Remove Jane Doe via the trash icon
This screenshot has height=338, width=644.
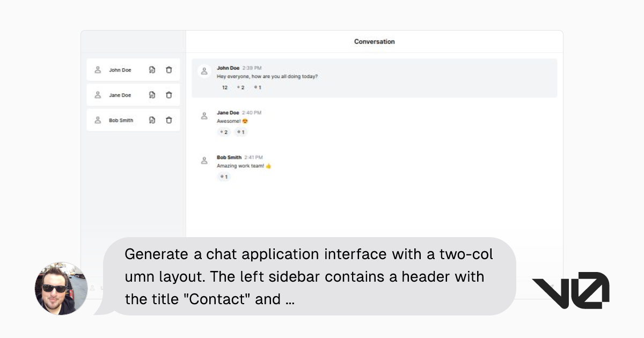click(x=169, y=94)
